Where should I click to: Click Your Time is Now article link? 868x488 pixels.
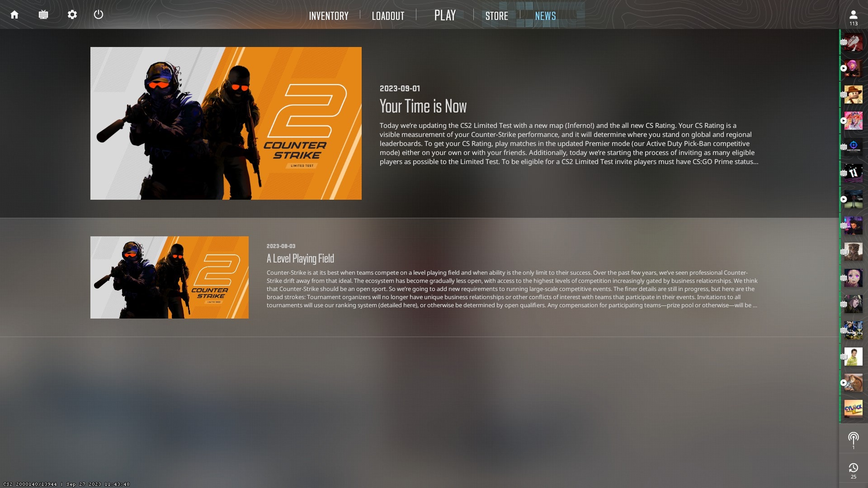click(423, 105)
